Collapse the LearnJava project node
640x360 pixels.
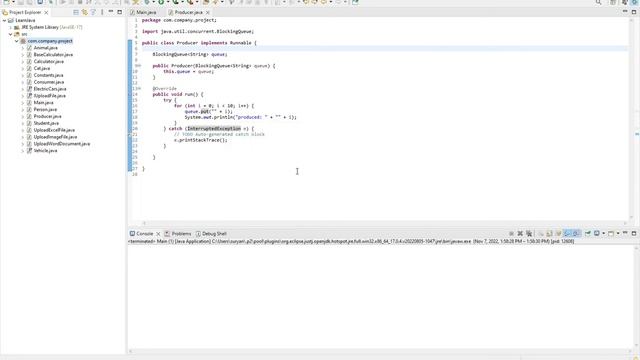tap(4, 20)
